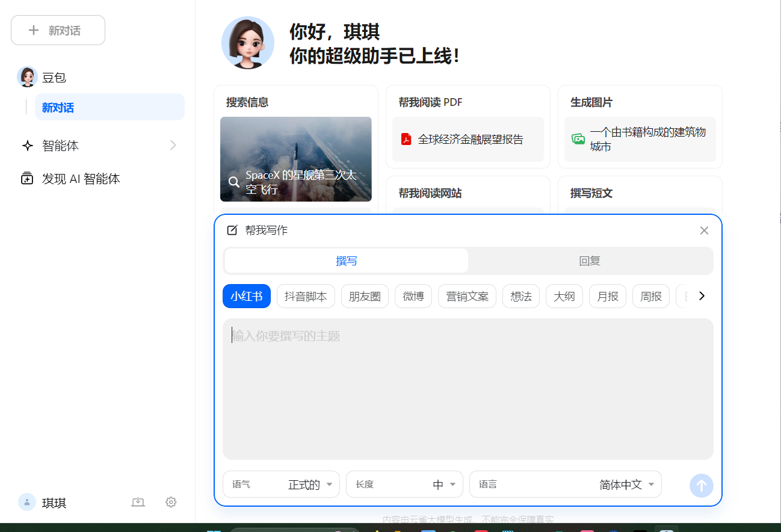This screenshot has height=532, width=781.
Task: Click the large assistant avatar in the greeting
Action: pos(248,43)
